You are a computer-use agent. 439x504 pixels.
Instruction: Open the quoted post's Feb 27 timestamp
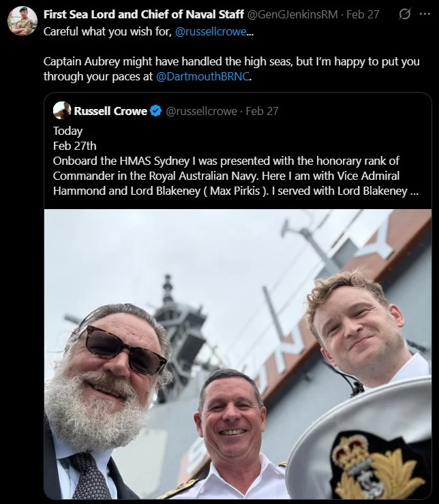pos(262,111)
